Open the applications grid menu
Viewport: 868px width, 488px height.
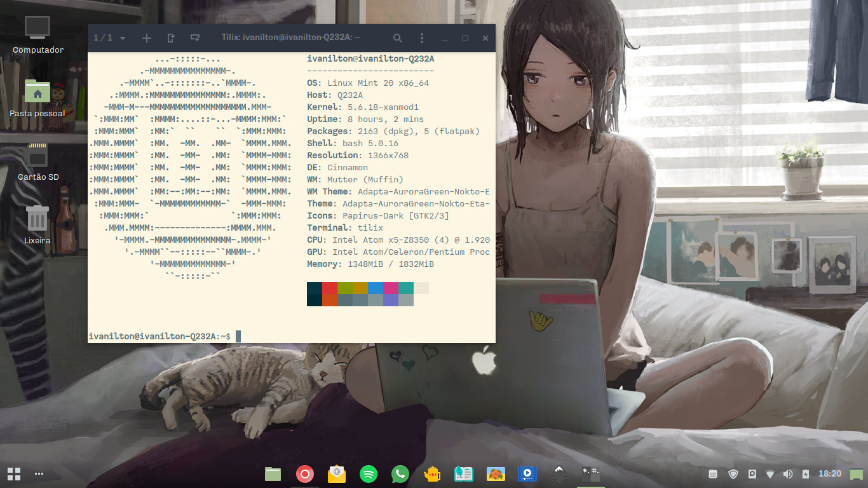(14, 474)
